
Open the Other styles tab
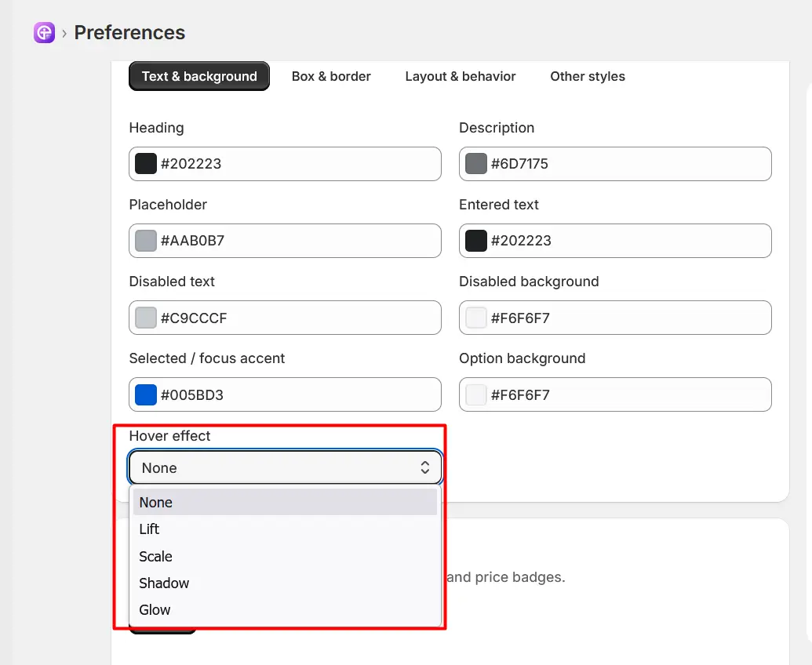click(588, 76)
